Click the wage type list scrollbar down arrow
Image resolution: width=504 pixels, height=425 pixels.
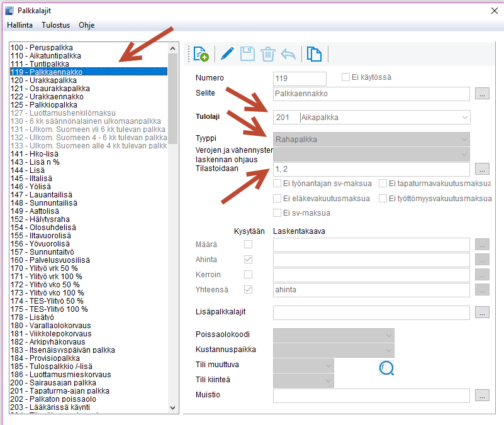coord(173,408)
